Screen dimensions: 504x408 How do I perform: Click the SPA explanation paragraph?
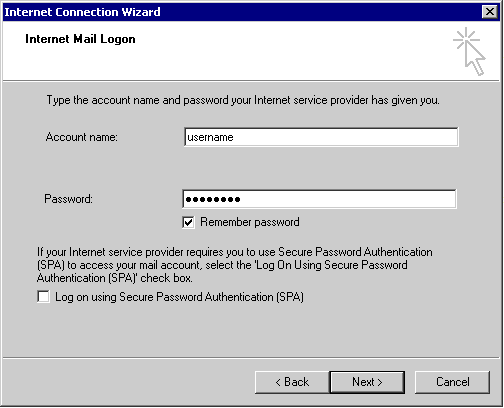(235, 265)
